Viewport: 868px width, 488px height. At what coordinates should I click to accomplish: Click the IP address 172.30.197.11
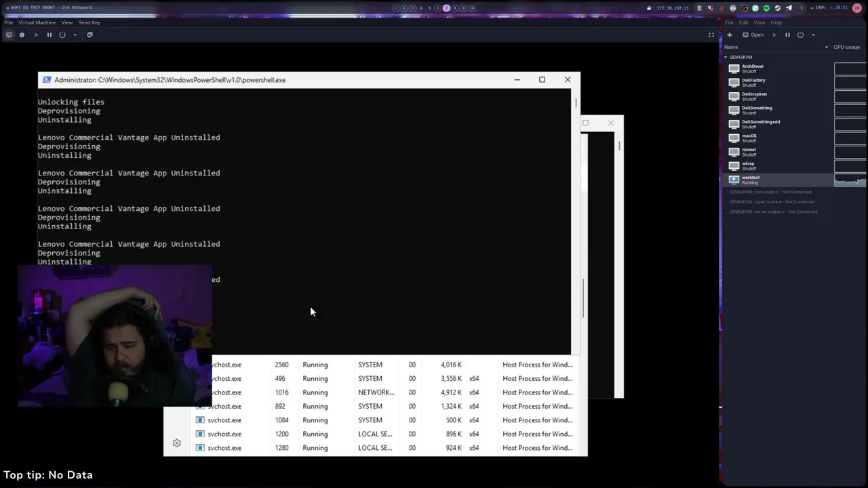coord(673,8)
